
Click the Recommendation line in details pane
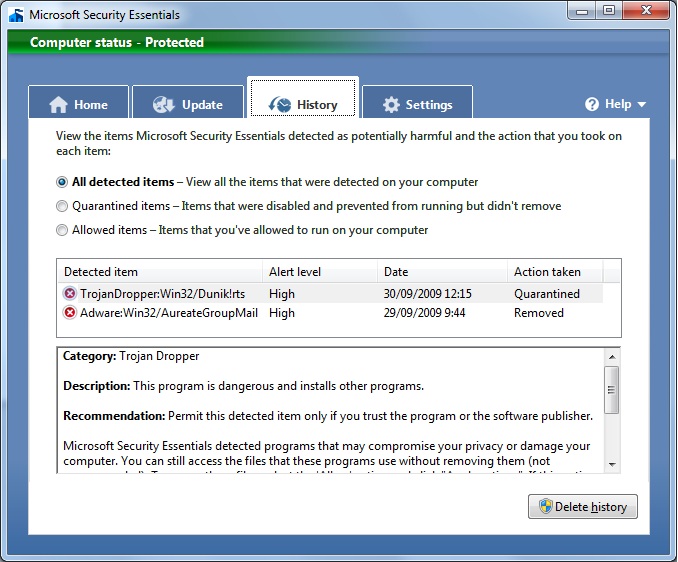click(328, 416)
